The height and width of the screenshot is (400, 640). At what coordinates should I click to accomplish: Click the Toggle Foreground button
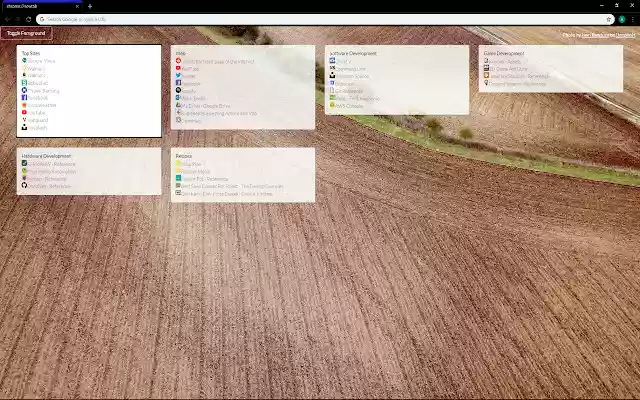tap(26, 33)
